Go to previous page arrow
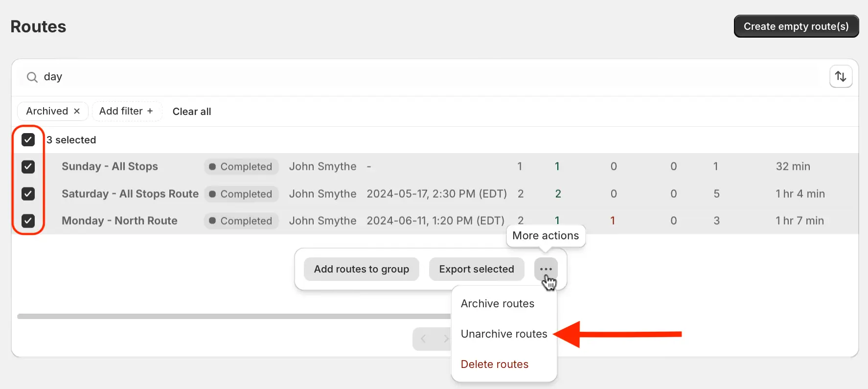Image resolution: width=868 pixels, height=389 pixels. point(423,339)
